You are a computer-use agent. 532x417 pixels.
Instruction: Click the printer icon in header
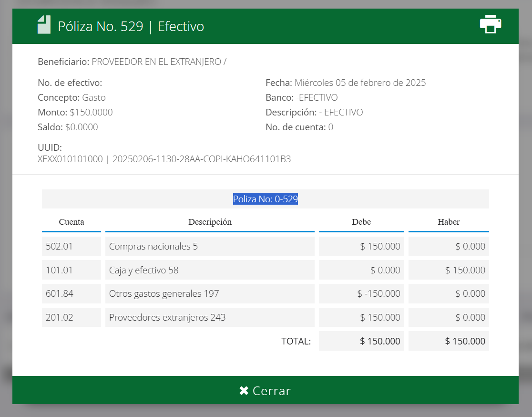[x=490, y=24]
